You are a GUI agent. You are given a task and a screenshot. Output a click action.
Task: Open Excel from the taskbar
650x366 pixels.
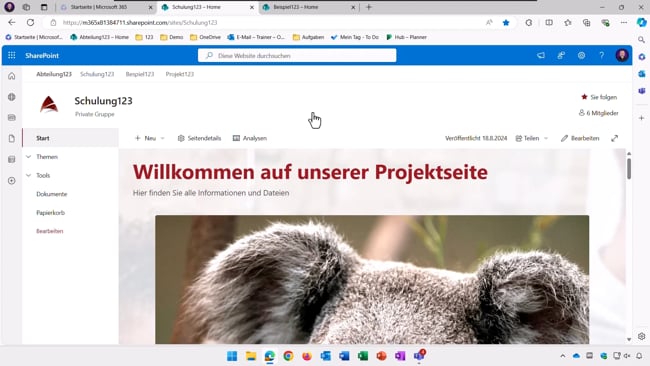tap(363, 356)
